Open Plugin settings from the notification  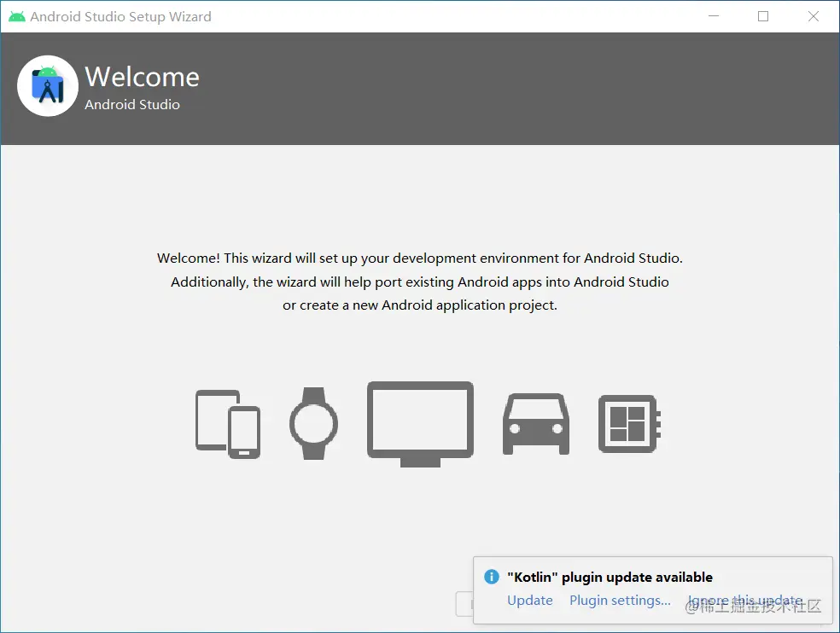coord(620,601)
